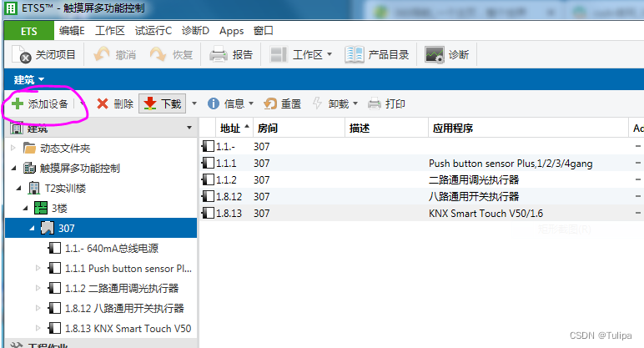Open the 建筑 panel title dropdown
The height and width of the screenshot is (348, 644).
pyautogui.click(x=41, y=79)
